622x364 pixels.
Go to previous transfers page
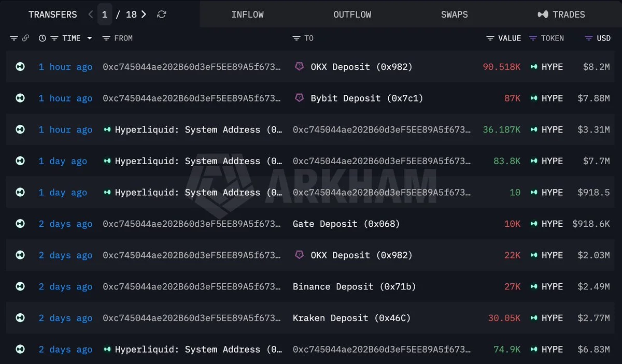[x=91, y=14]
